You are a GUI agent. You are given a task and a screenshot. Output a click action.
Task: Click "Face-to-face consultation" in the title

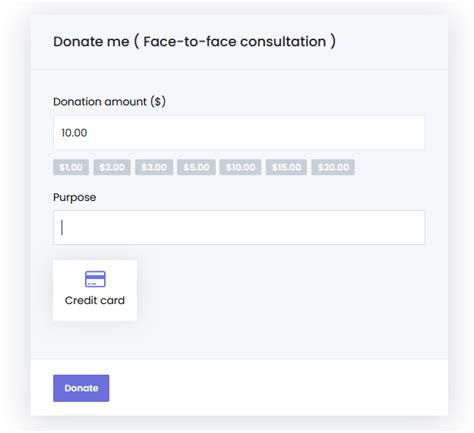235,42
